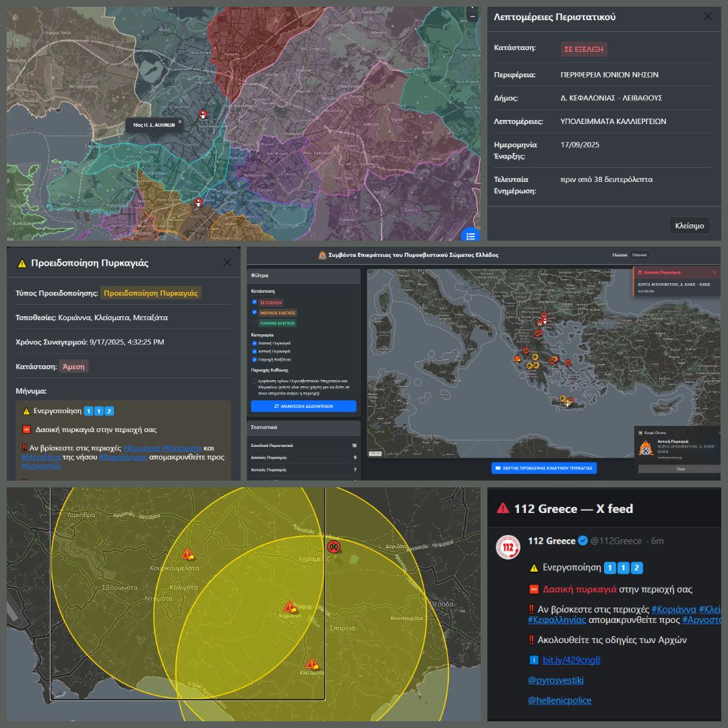Click the verified badge beside 112 Greece
Viewport: 728px width, 728px height.
[x=582, y=541]
